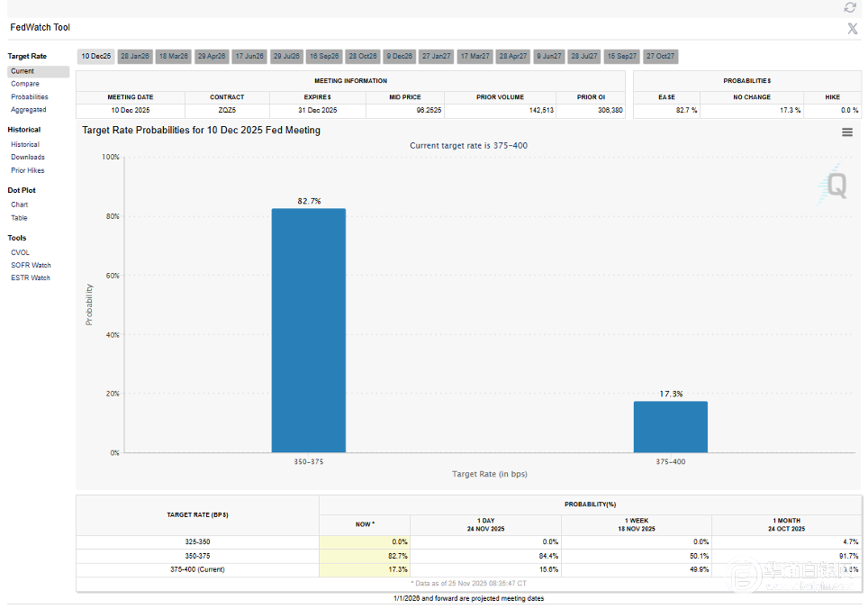Open the Downloads page under Historical
Viewport: 868px width, 609px height.
click(28, 157)
